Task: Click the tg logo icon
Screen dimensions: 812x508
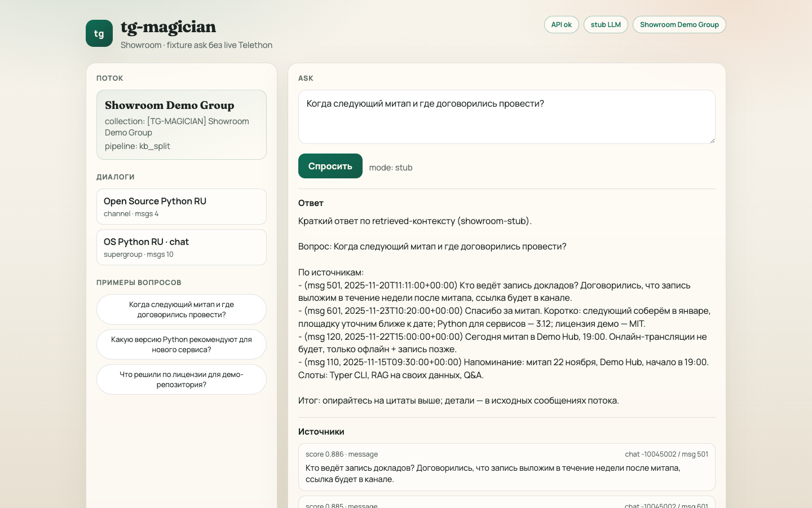Action: [x=99, y=33]
